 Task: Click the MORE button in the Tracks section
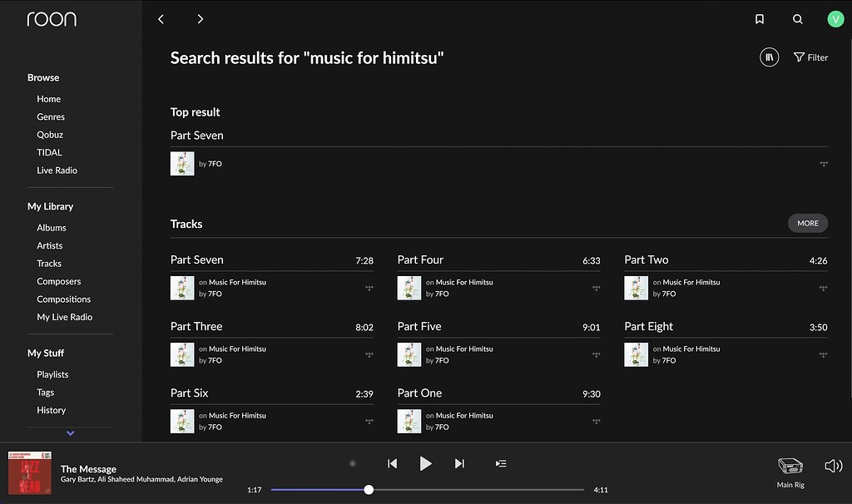[807, 223]
